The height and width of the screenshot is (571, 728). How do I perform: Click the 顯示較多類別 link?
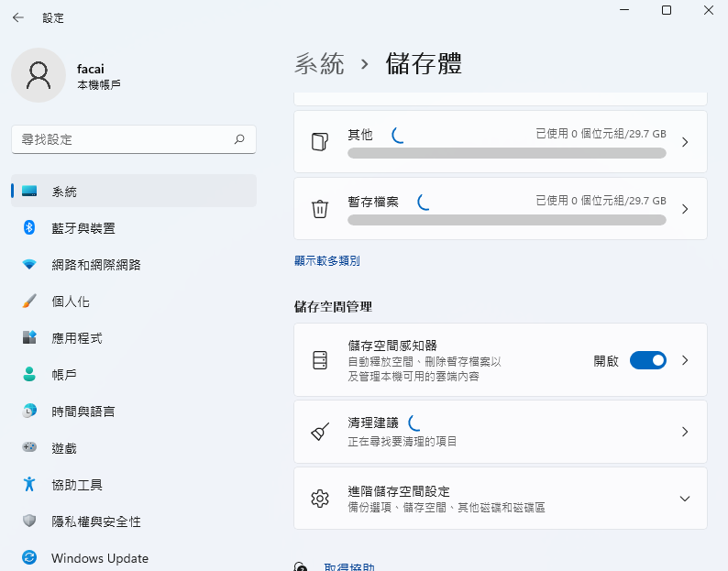327,260
